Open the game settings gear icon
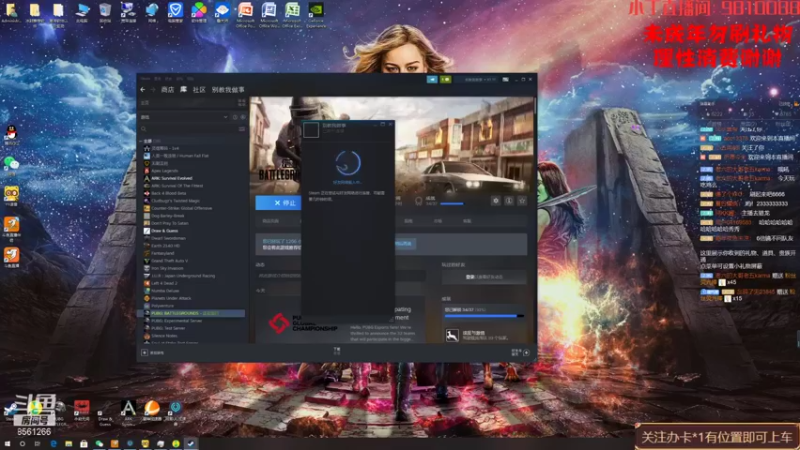 [x=496, y=201]
